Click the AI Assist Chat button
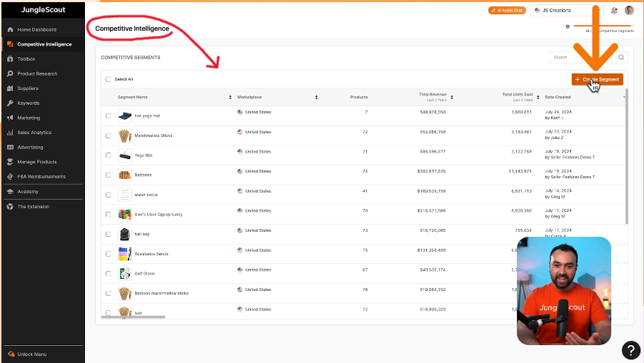Image resolution: width=644 pixels, height=363 pixels. [x=507, y=10]
